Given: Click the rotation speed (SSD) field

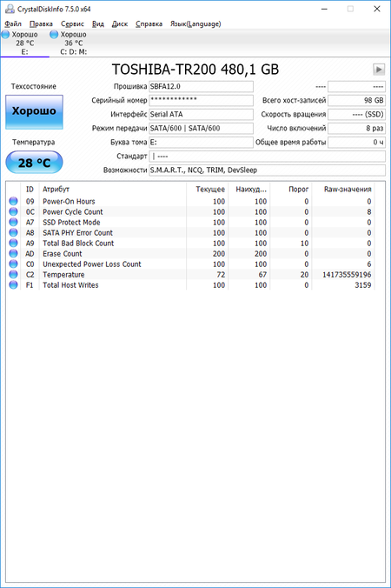Looking at the screenshot, I should [356, 114].
